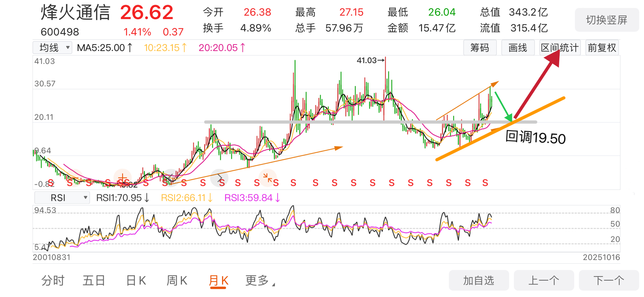The width and height of the screenshot is (644, 297).
Task: Click end date 20251016
Action: pyautogui.click(x=601, y=257)
